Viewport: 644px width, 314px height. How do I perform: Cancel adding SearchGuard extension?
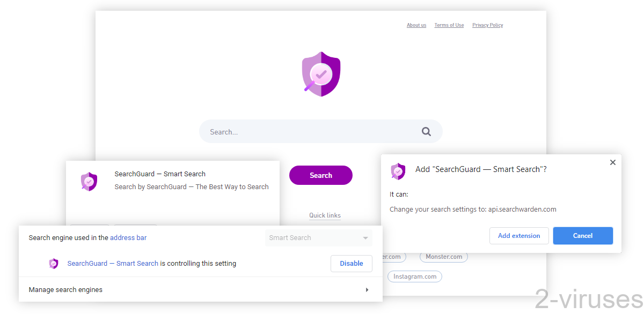tap(583, 235)
